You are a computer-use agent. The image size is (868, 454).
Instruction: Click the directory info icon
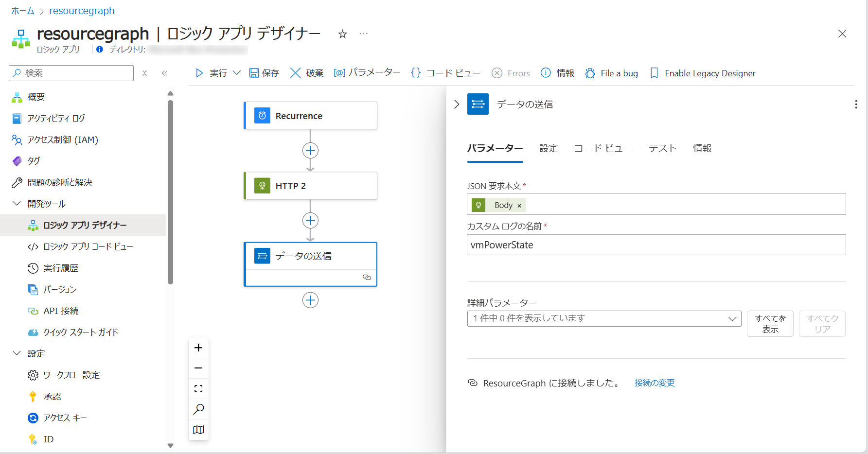(x=100, y=49)
